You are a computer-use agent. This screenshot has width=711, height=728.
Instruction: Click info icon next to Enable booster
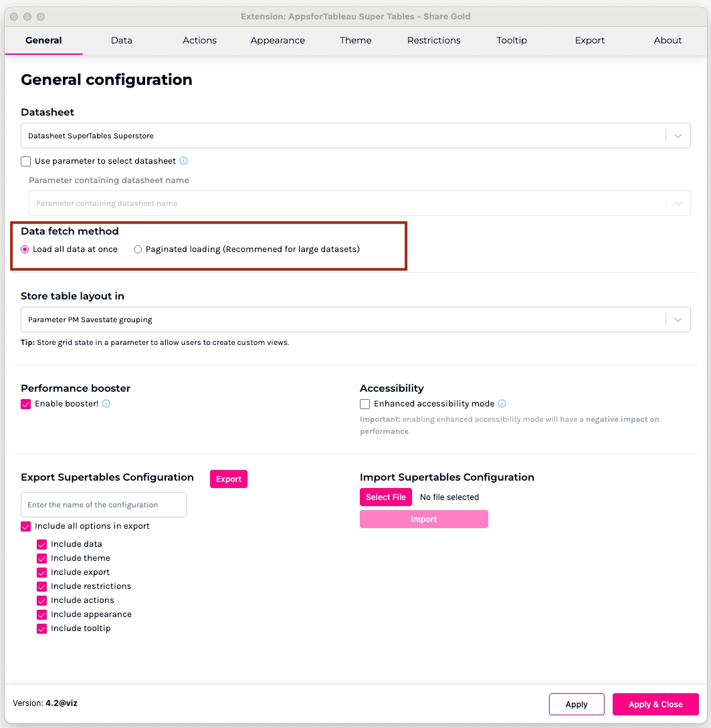(x=106, y=404)
